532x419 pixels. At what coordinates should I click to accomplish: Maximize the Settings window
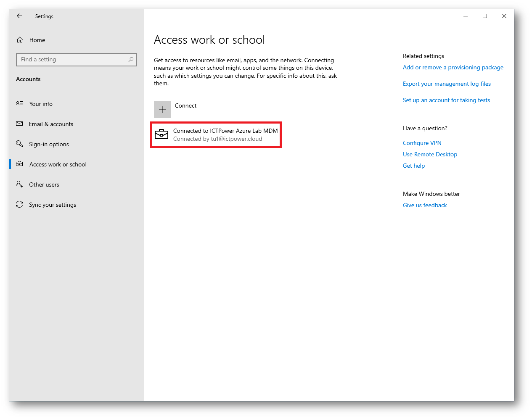click(485, 16)
